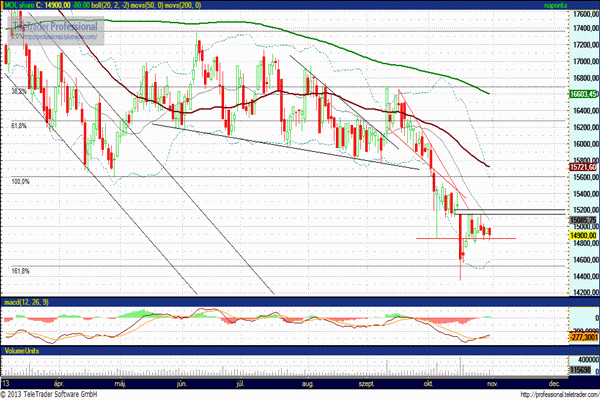Select the 38,2% Fibonacci level label
This screenshot has width=600, height=400.
coord(19,92)
